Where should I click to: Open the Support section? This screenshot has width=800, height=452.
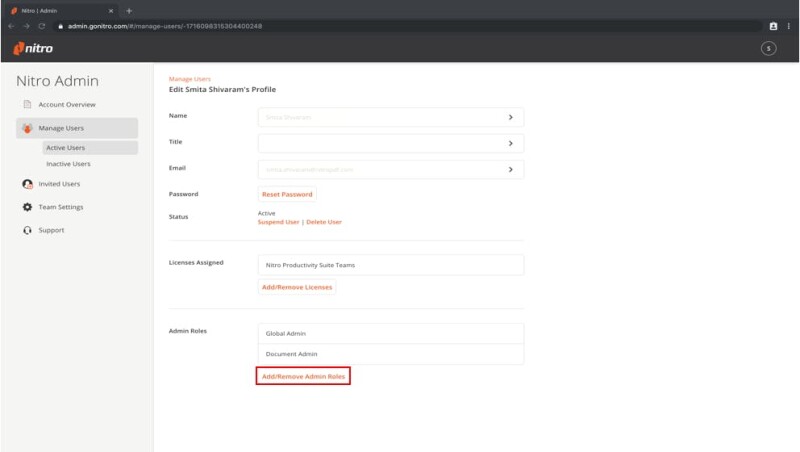coord(51,230)
